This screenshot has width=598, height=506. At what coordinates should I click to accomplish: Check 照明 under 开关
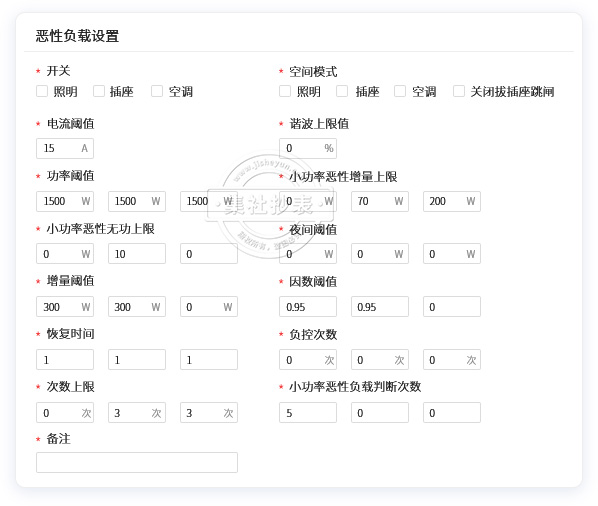pos(42,91)
